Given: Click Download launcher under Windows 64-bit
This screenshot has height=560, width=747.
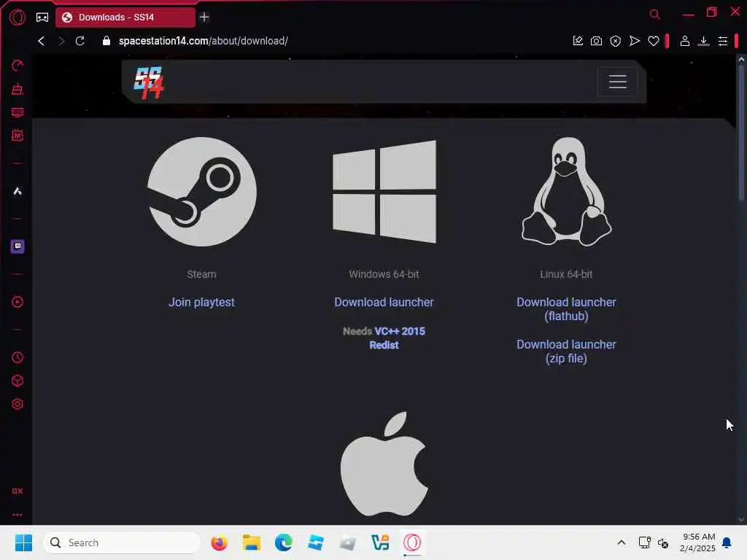Looking at the screenshot, I should [x=384, y=303].
